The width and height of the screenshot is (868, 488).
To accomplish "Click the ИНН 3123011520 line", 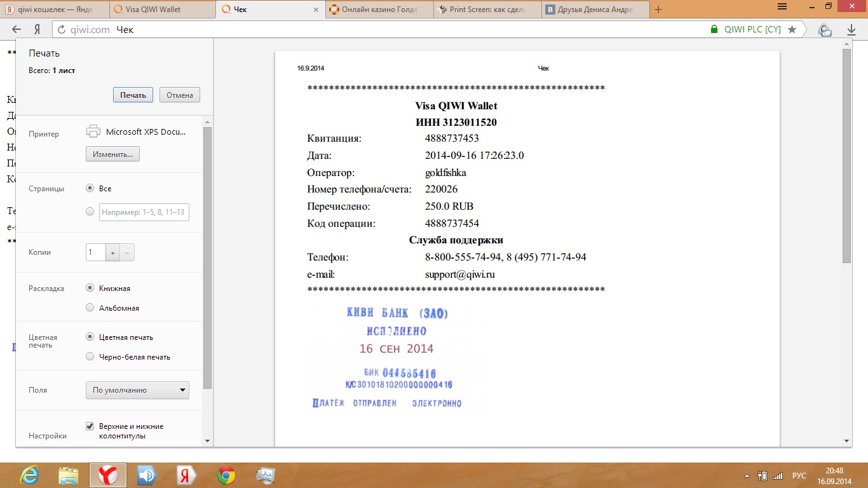I will 456,122.
